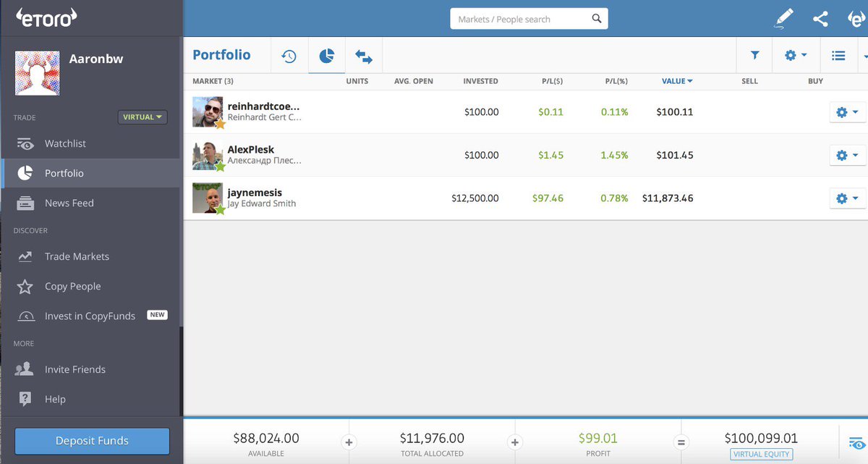Click the MARKET (3) column header
Screen dimensions: 868x464
(x=213, y=81)
